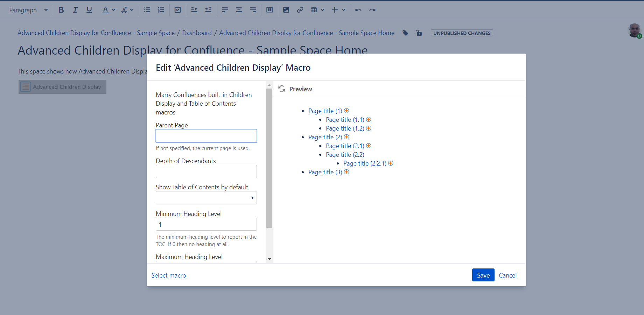Click the undo arrow icon

(x=358, y=10)
